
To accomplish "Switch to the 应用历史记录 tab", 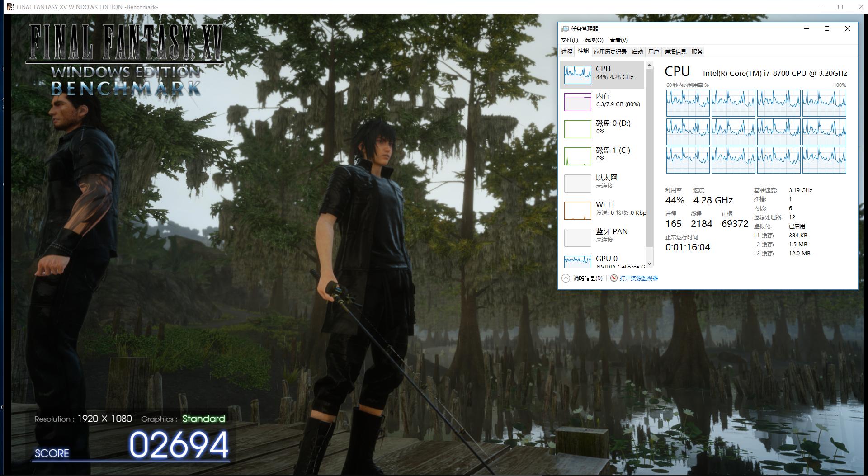I will coord(610,52).
